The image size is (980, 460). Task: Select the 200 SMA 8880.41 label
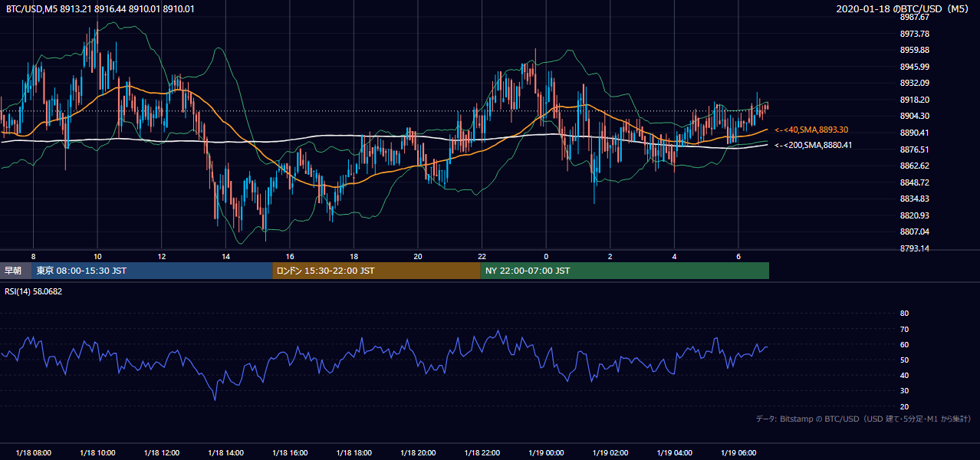click(x=813, y=145)
